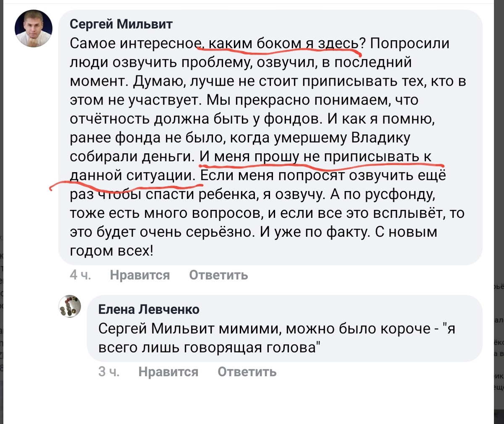Click the Сергей Мильвит author name
This screenshot has height=424, width=504.
(x=121, y=24)
